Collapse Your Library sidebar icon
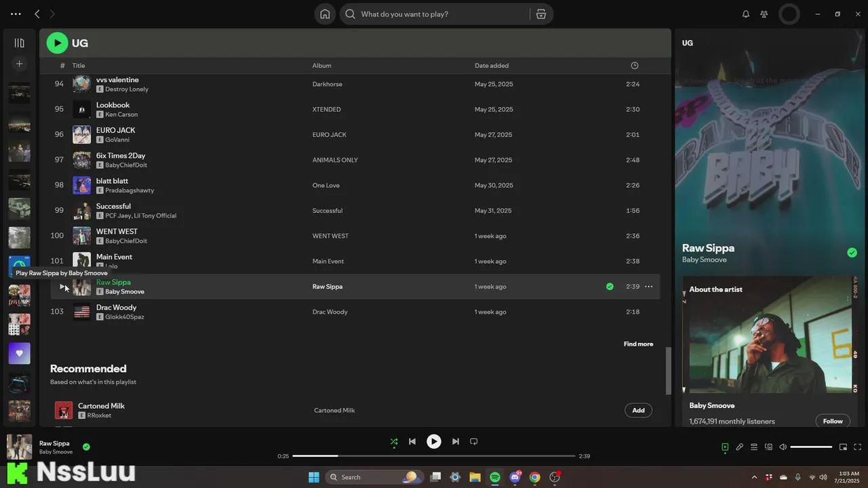Viewport: 868px width, 488px height. coord(19,43)
